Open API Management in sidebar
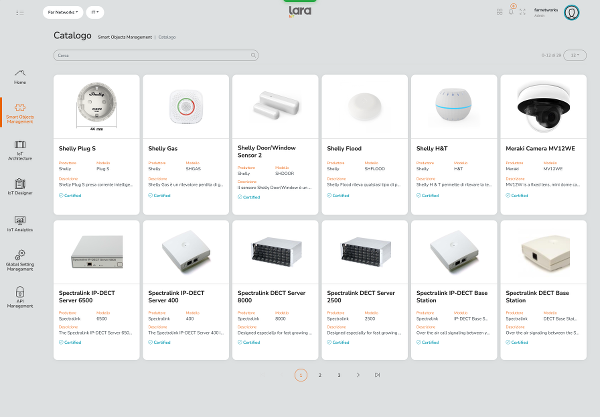This screenshot has height=417, width=600. [20, 297]
